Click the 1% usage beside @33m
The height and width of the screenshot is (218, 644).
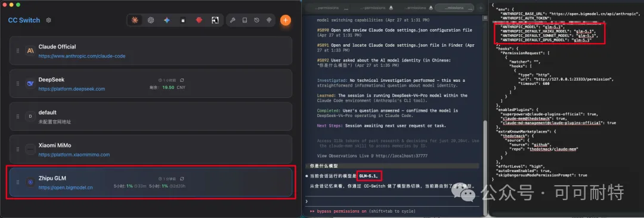(x=129, y=186)
